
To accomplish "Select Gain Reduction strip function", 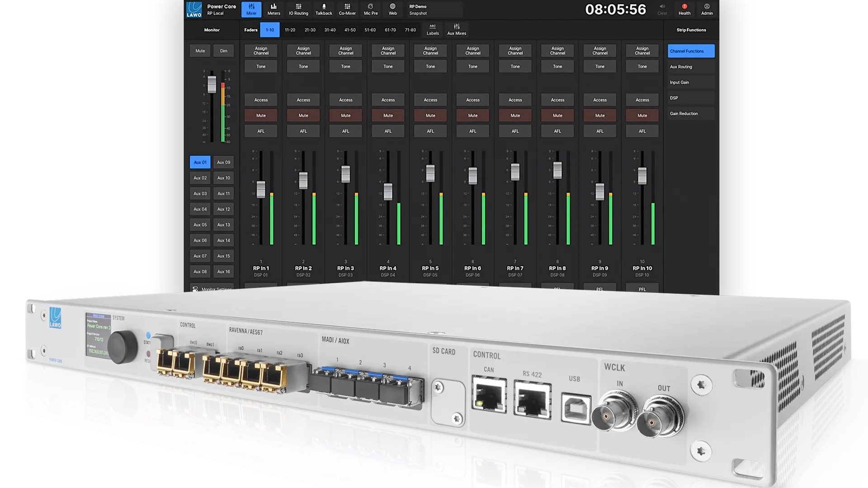I will (x=691, y=113).
